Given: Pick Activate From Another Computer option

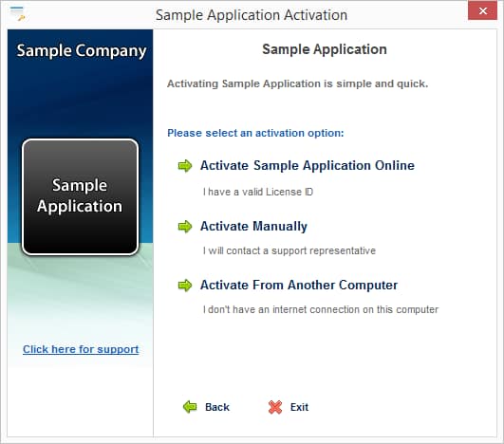Looking at the screenshot, I should [299, 285].
